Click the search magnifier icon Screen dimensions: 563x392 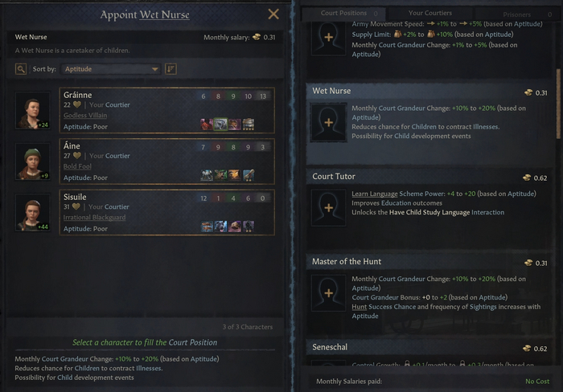(21, 69)
